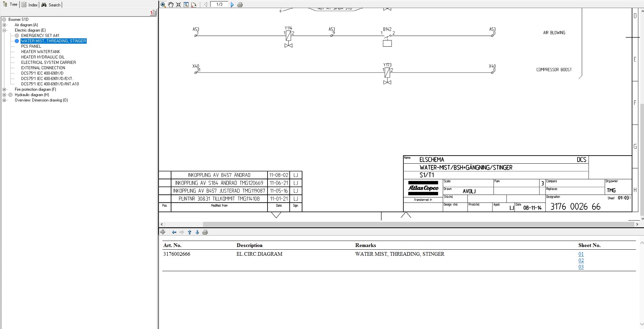Toggle the indicator circle next to Boomer S1D
644x329 pixels.
(x=3, y=19)
